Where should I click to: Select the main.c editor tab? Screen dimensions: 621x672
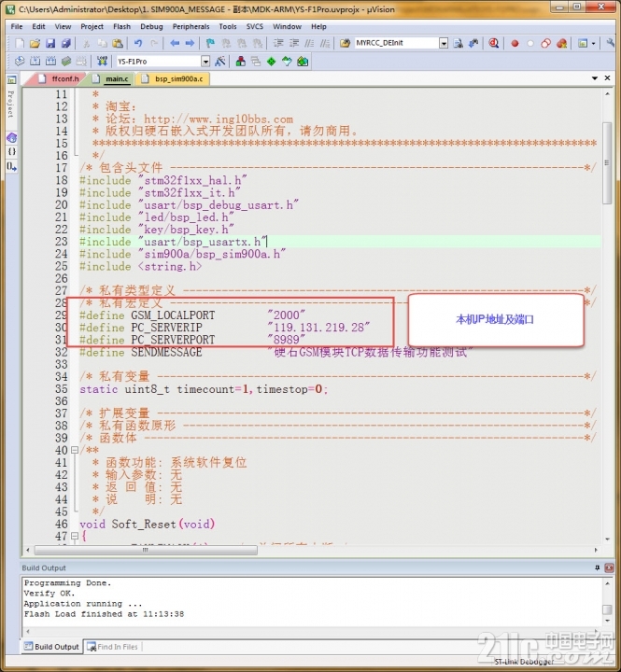click(x=111, y=78)
